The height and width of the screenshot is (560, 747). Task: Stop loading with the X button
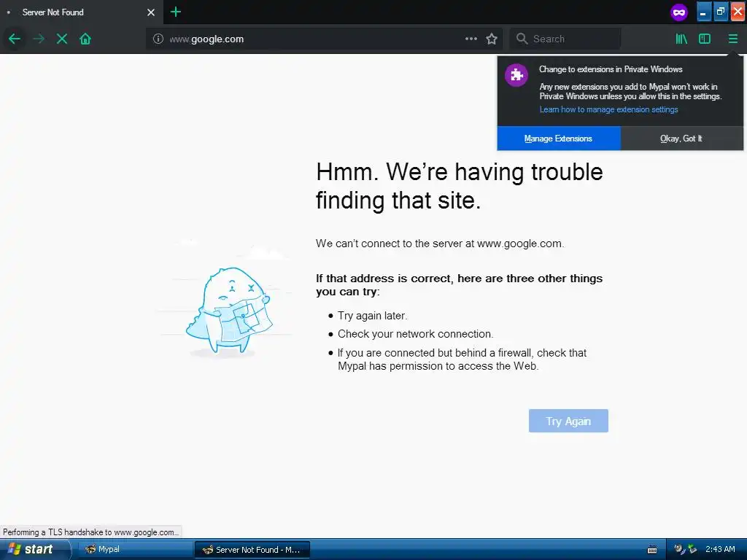(x=62, y=39)
